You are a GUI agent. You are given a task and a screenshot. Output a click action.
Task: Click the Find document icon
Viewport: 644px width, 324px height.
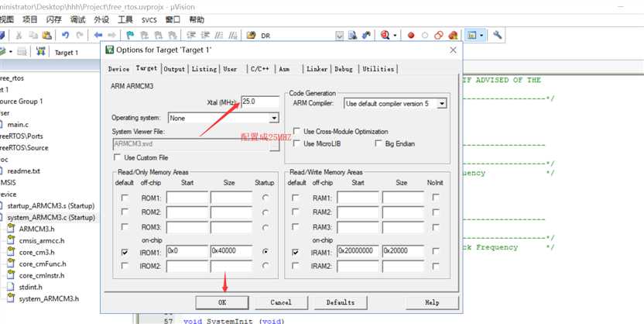coord(352,36)
